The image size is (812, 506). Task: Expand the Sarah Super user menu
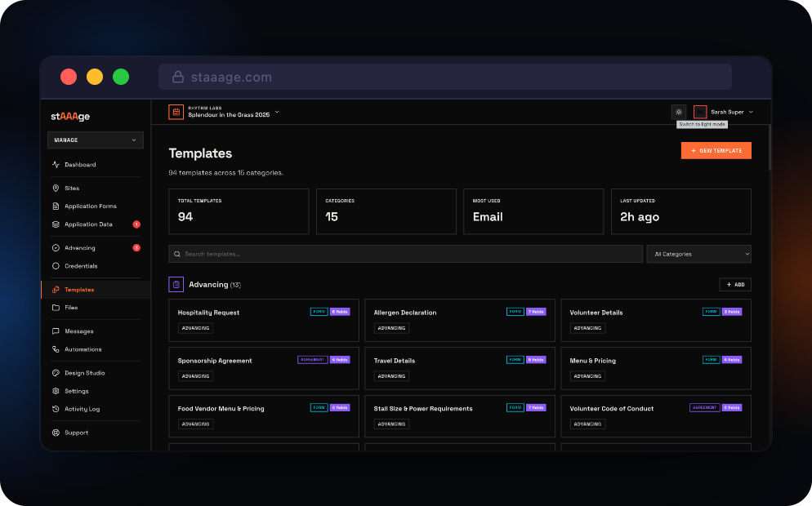[724, 112]
